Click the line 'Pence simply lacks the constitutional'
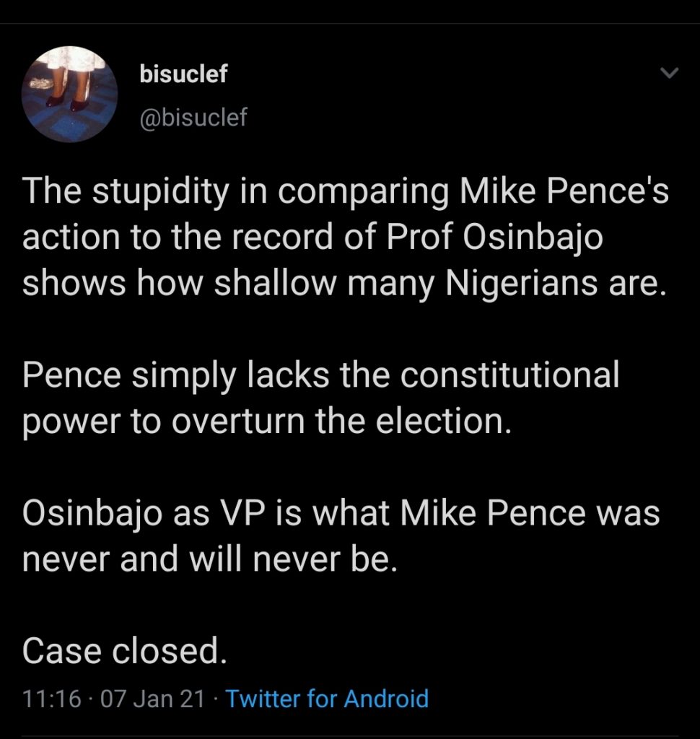Screen dimensions: 700x739 click(321, 376)
